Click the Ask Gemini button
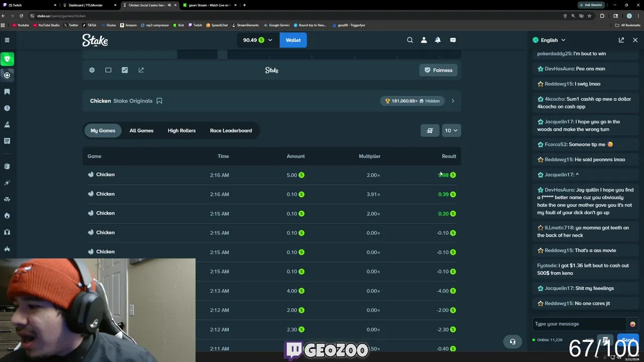Image resolution: width=644 pixels, height=362 pixels. coord(590,5)
